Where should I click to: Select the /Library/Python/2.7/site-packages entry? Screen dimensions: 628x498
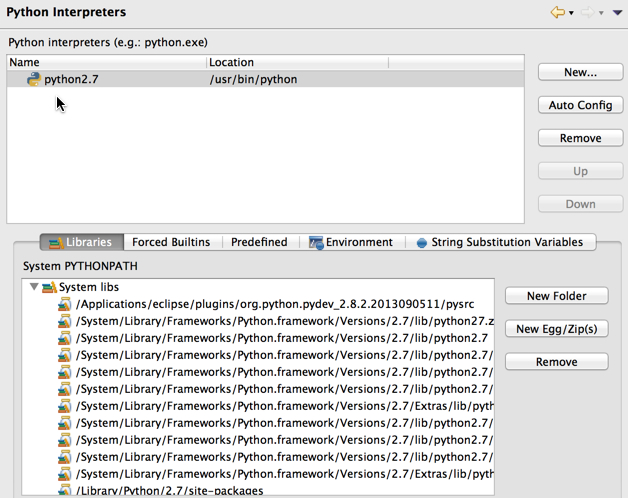169,490
